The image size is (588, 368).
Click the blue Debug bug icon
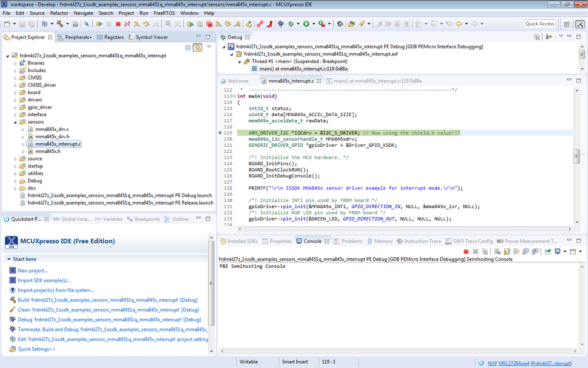(x=281, y=24)
